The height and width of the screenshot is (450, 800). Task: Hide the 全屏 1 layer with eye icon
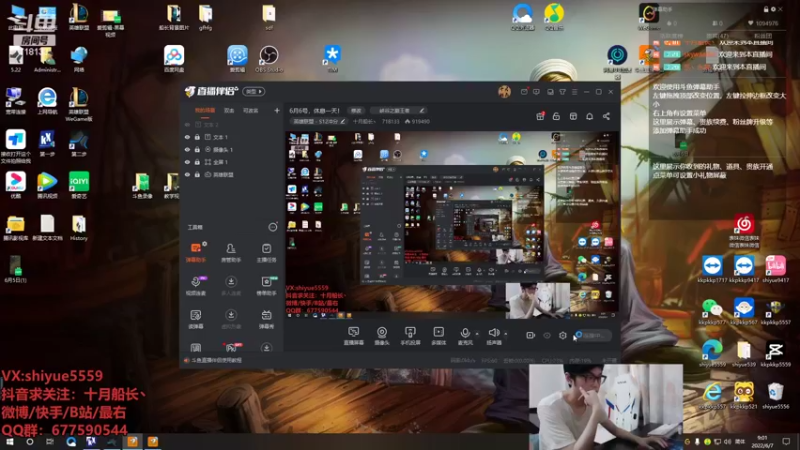point(187,162)
